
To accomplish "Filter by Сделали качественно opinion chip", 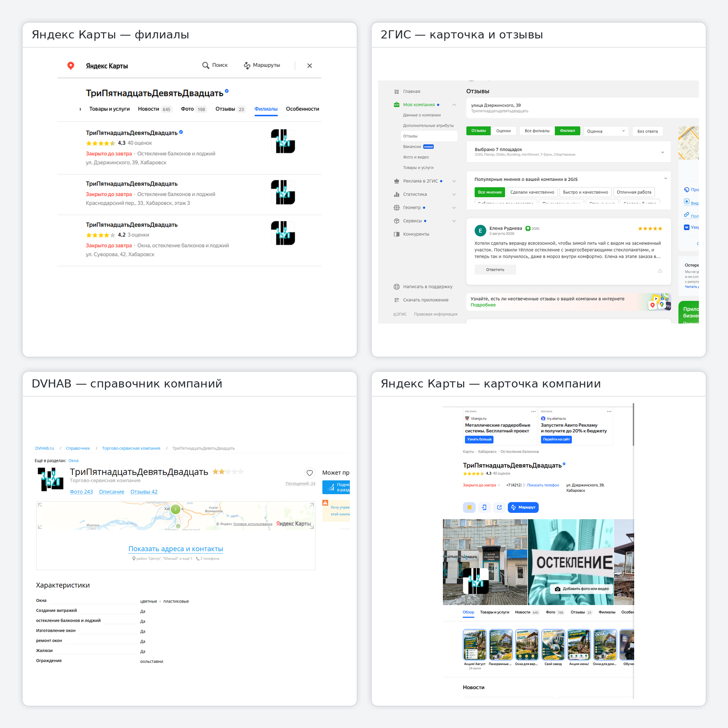I will 532,192.
